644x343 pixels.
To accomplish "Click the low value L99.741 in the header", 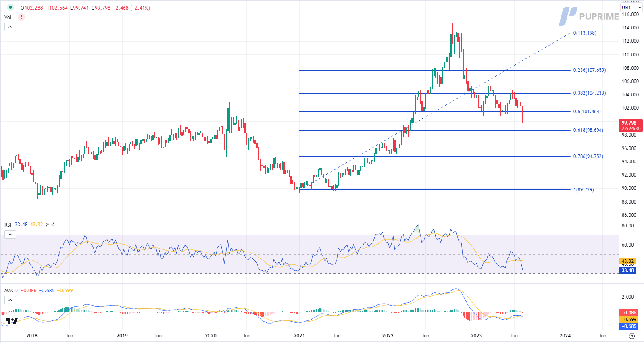I will click(x=79, y=8).
